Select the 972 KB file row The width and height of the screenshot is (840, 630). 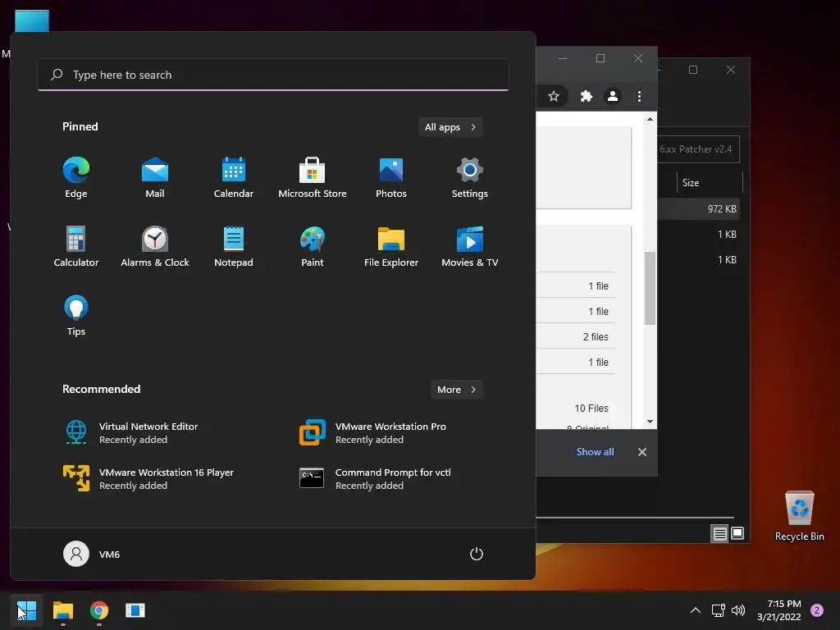point(699,209)
